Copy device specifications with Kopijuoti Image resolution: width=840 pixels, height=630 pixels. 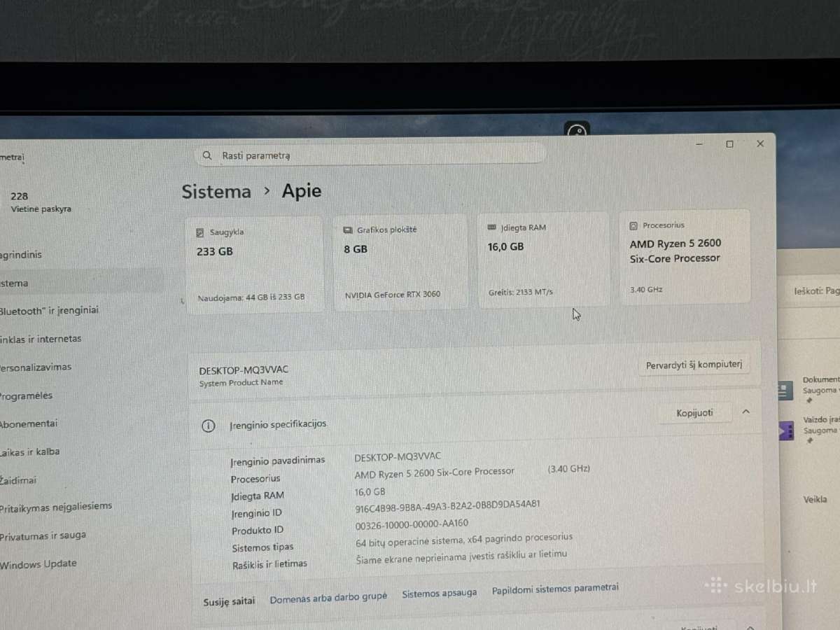pyautogui.click(x=694, y=413)
